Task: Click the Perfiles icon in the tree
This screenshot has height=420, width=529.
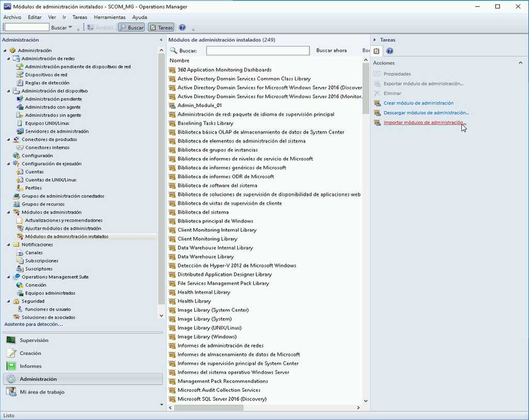Action: pyautogui.click(x=20, y=188)
